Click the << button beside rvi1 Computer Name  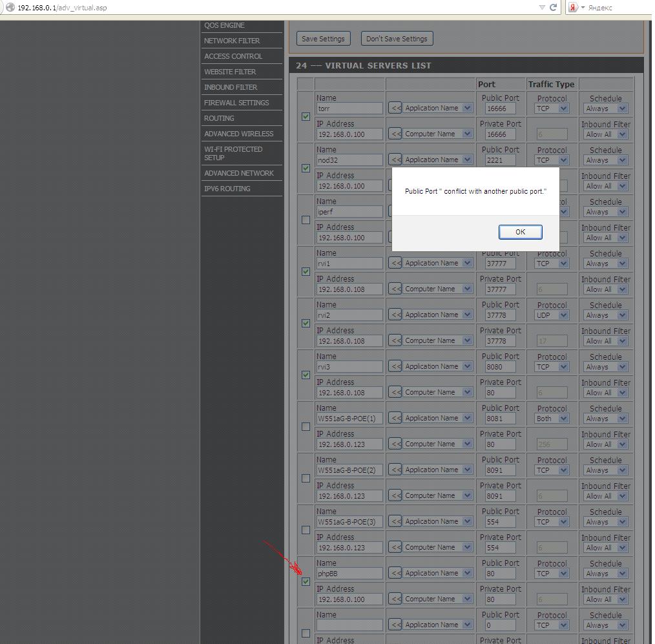click(395, 289)
